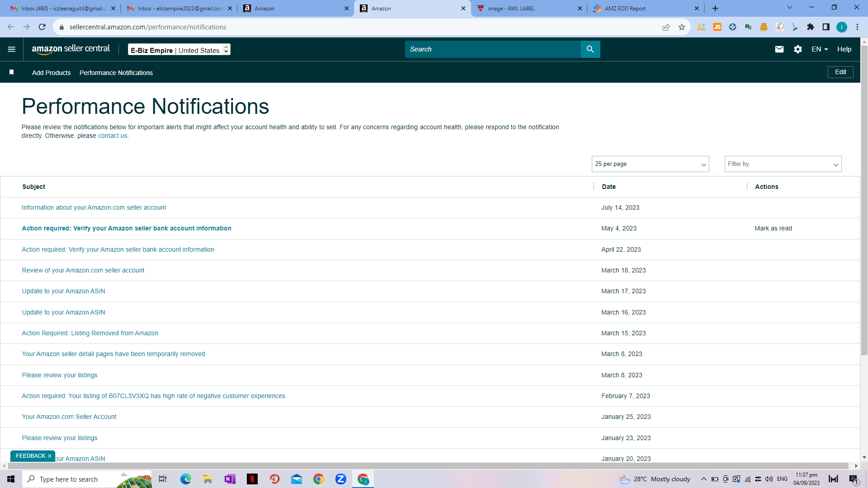Open the Chrome tab search chevron

tap(790, 7)
